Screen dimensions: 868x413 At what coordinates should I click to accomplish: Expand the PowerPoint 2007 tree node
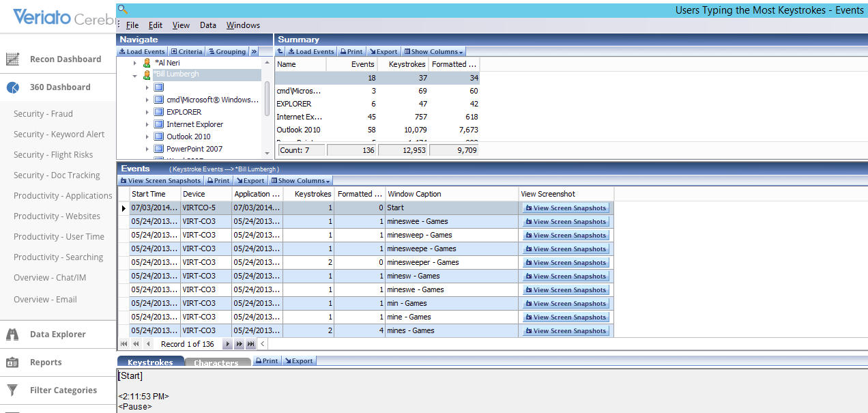[147, 149]
